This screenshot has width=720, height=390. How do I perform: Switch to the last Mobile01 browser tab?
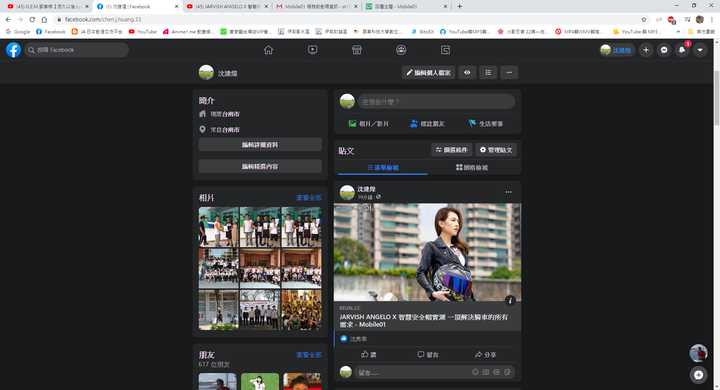click(406, 6)
